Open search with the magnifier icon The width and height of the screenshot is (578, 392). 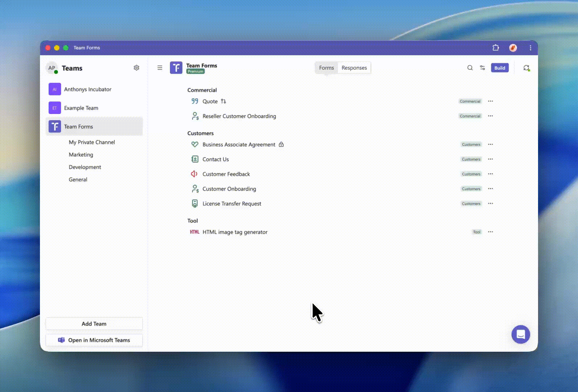470,68
